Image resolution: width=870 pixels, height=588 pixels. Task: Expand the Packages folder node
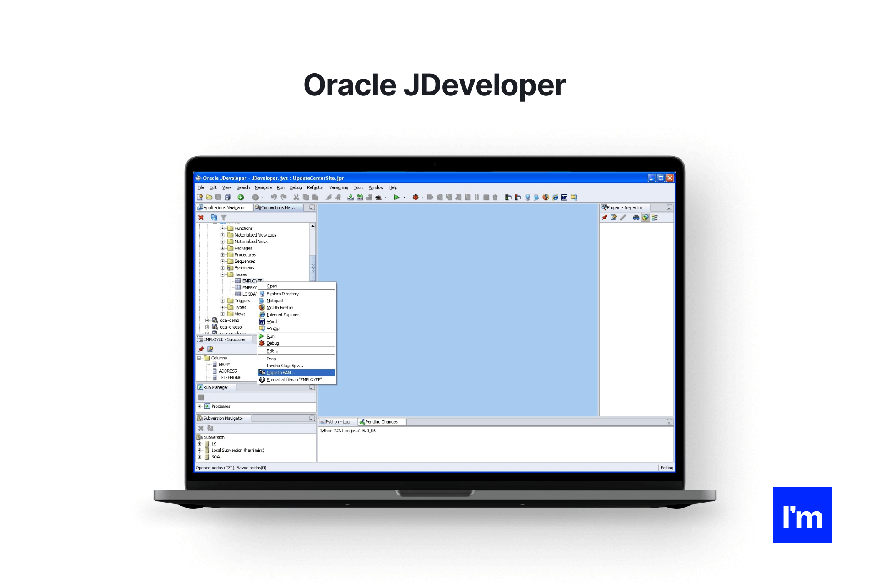tap(222, 248)
